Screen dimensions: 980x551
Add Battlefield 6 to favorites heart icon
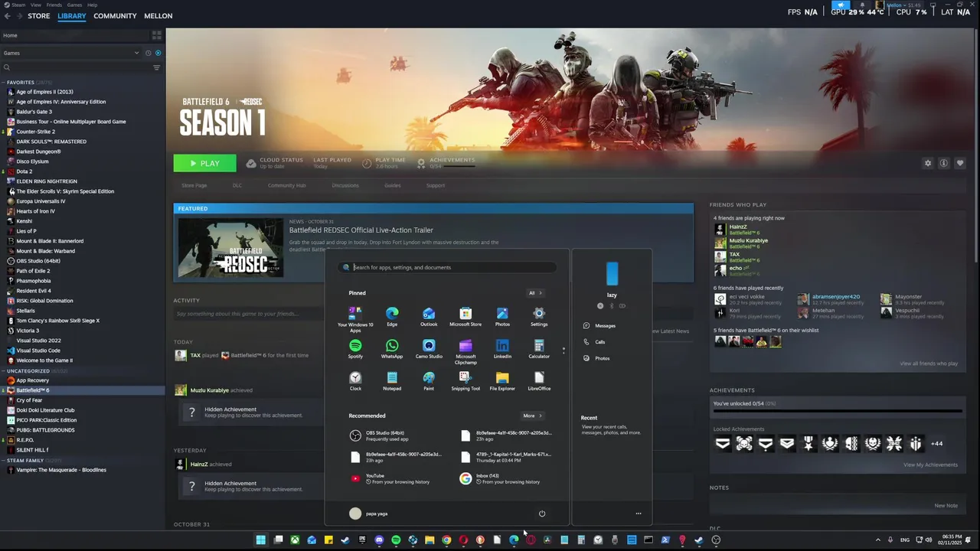(960, 163)
